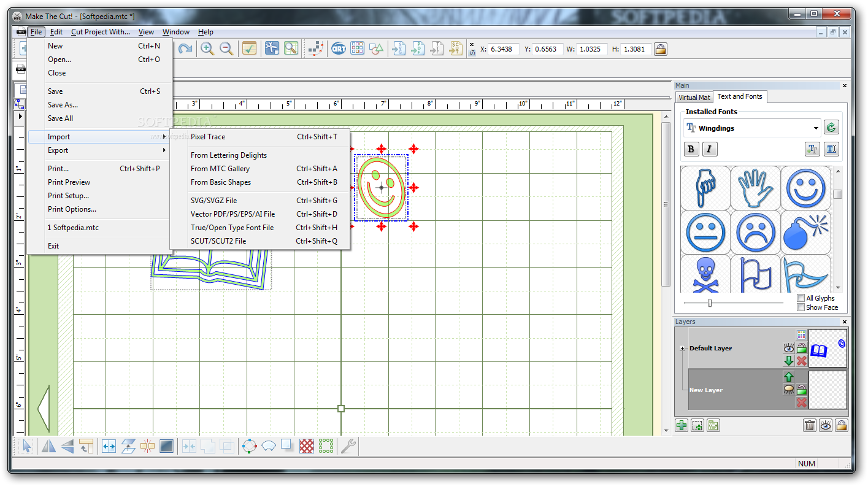Image resolution: width=868 pixels, height=486 pixels.
Task: Open the View menu
Action: point(146,32)
